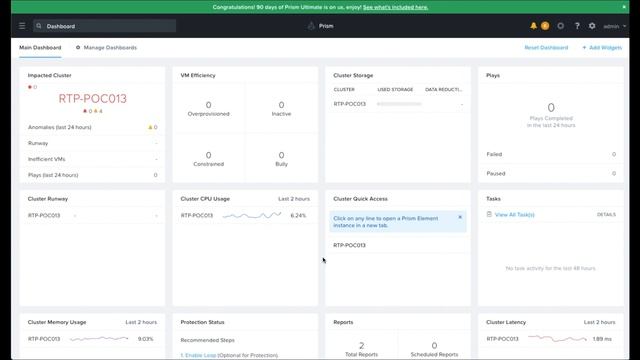Click the task list icon beside View All
640x360 pixels.
tap(489, 214)
